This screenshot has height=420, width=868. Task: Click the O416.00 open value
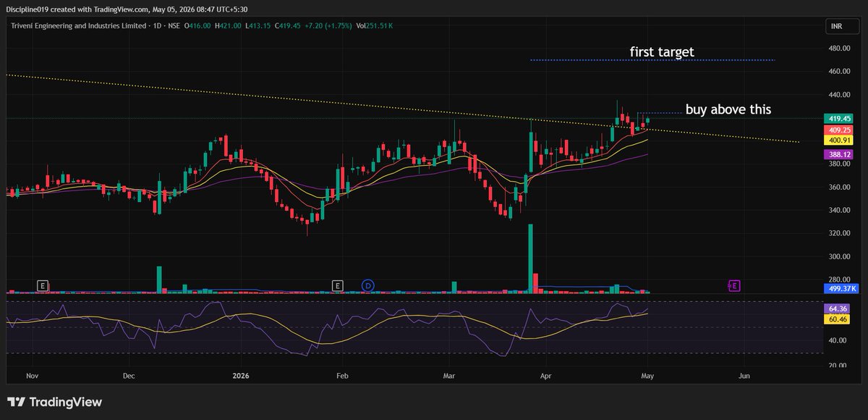197,26
